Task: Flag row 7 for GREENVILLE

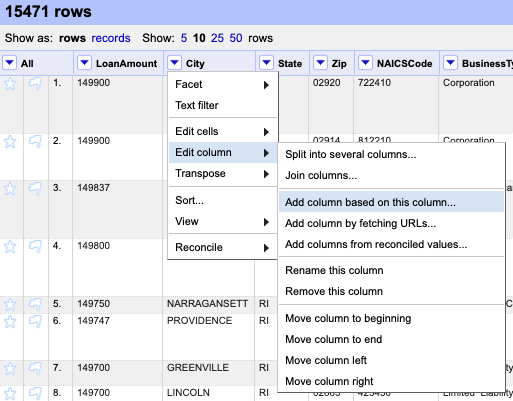Action: (x=35, y=369)
